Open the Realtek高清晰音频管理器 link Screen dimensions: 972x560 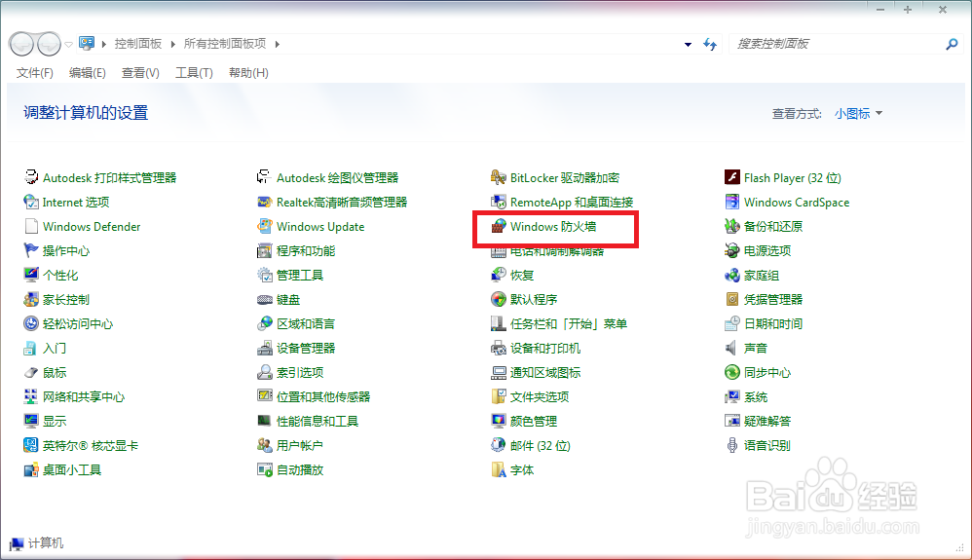(342, 202)
